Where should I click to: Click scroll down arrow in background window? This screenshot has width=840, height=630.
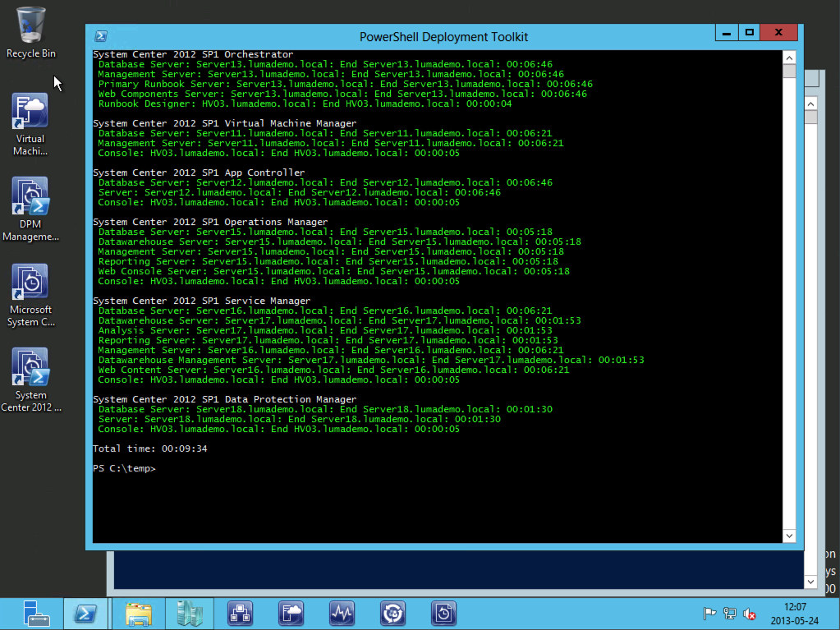click(810, 582)
